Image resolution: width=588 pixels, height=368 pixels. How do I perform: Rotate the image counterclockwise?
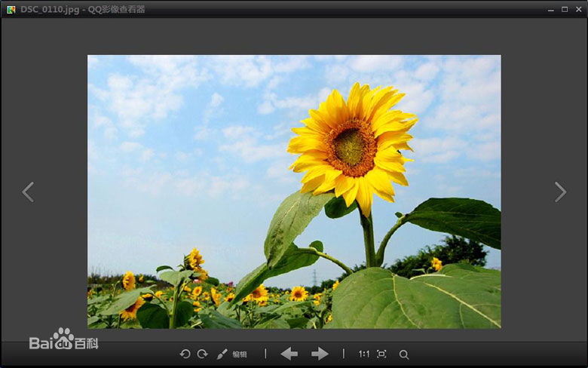coord(185,354)
